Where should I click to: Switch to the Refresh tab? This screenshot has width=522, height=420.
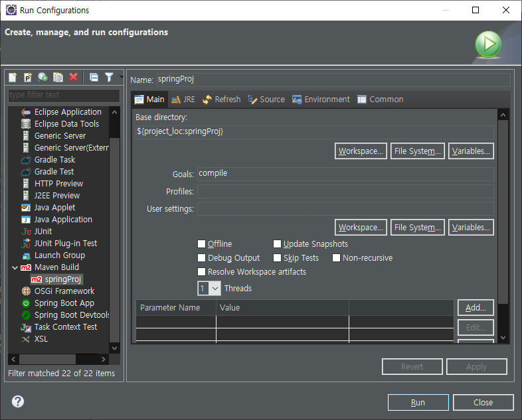222,100
